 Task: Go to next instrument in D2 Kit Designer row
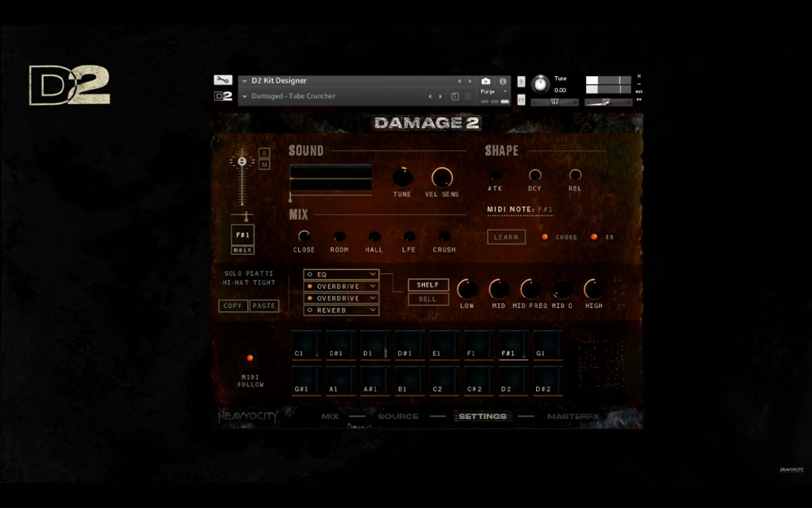(x=470, y=82)
